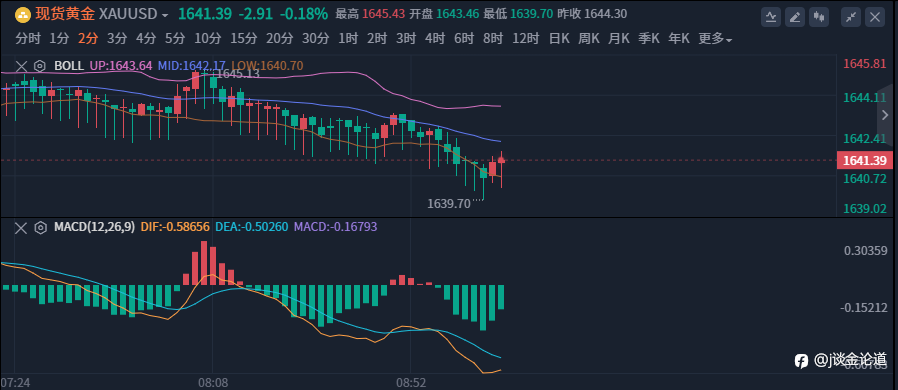Click the MACD:-0.16793 value
The image size is (898, 390).
[336, 227]
